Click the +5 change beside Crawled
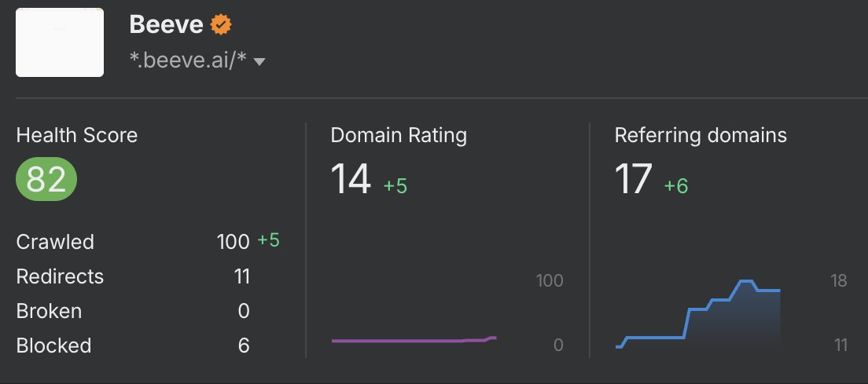 coord(268,240)
